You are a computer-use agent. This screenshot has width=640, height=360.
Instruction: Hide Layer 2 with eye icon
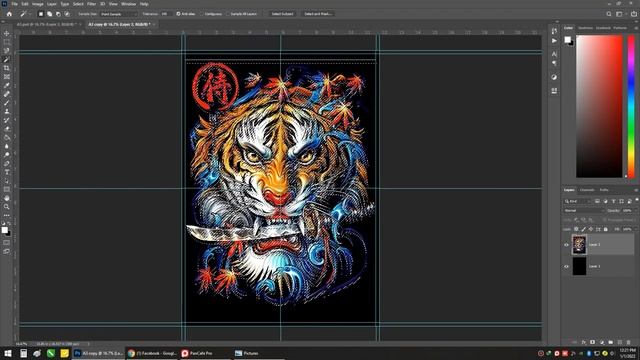point(567,245)
